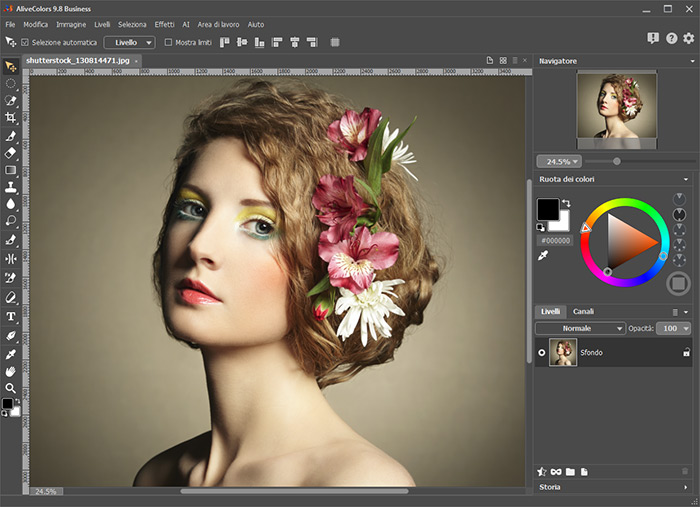This screenshot has height=507, width=700.
Task: Choose the Clone Stamp tool
Action: (11, 187)
